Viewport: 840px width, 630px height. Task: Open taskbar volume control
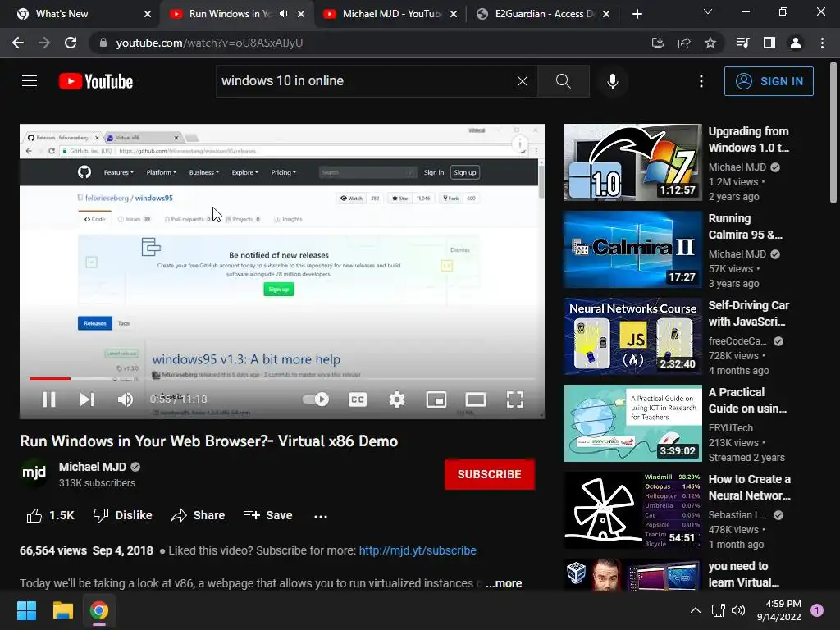[738, 610]
